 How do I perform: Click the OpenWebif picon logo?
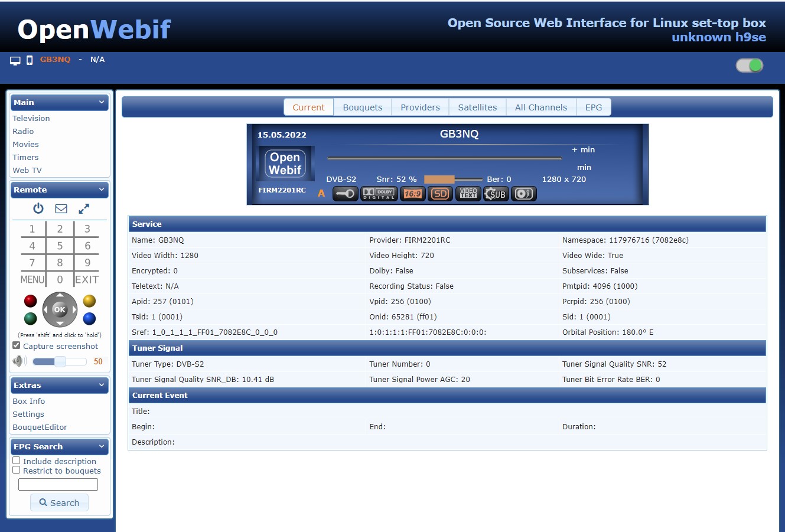click(285, 164)
